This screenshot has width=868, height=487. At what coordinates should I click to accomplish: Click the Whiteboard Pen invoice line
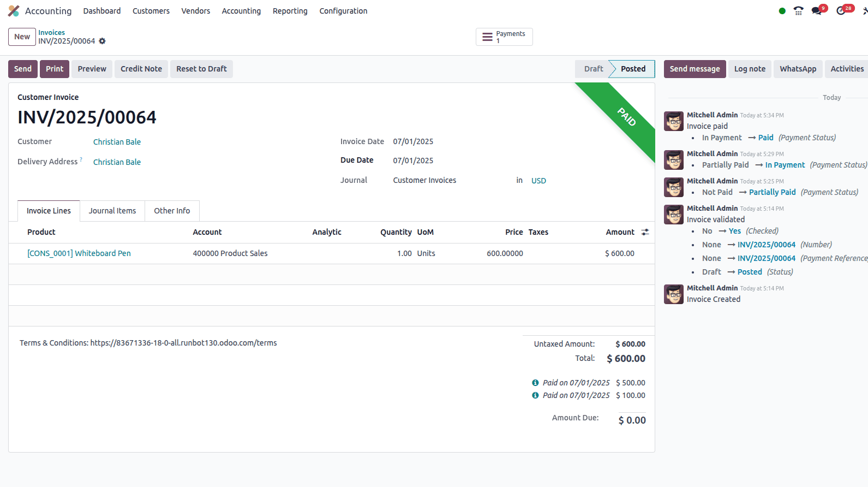(x=79, y=253)
